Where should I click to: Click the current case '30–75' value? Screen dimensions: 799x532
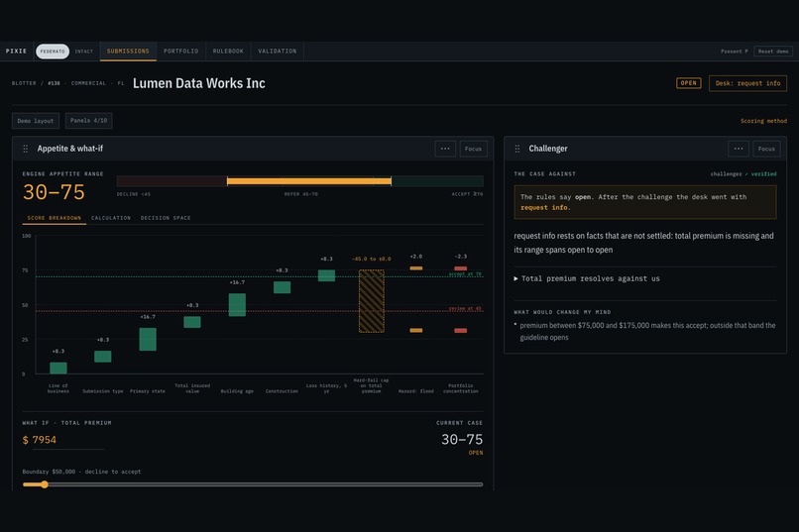[462, 440]
